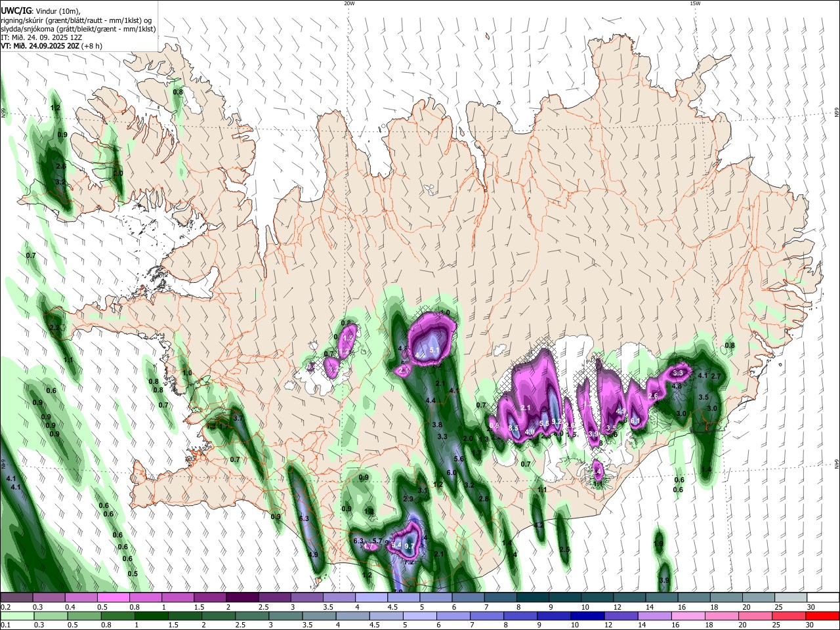
Task: Click light pink lower swatch between 16 and 18
Action: pos(688,616)
